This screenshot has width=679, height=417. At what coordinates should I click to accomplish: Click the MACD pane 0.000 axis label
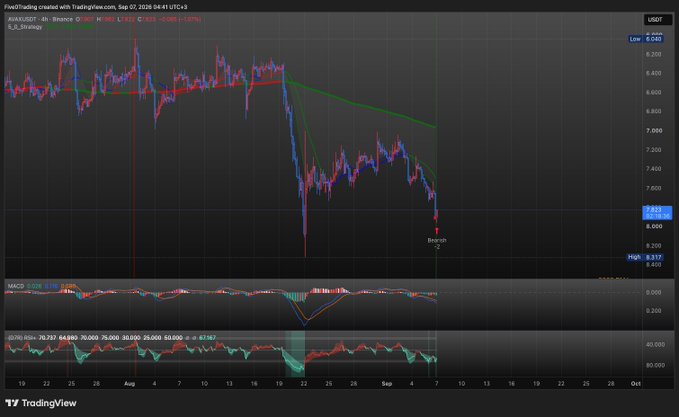tap(653, 292)
